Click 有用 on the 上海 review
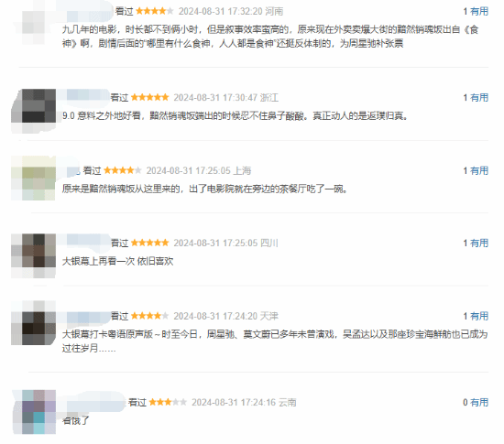Screen dimensions: 504x444 click(x=479, y=171)
